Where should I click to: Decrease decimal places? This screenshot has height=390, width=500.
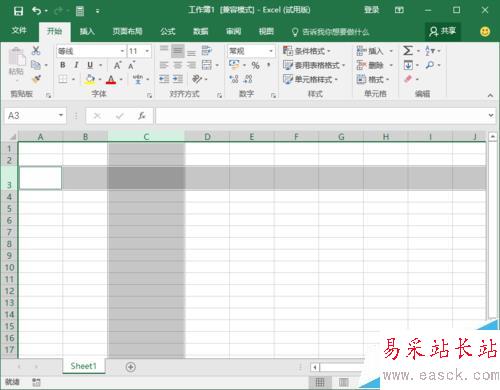coord(248,79)
